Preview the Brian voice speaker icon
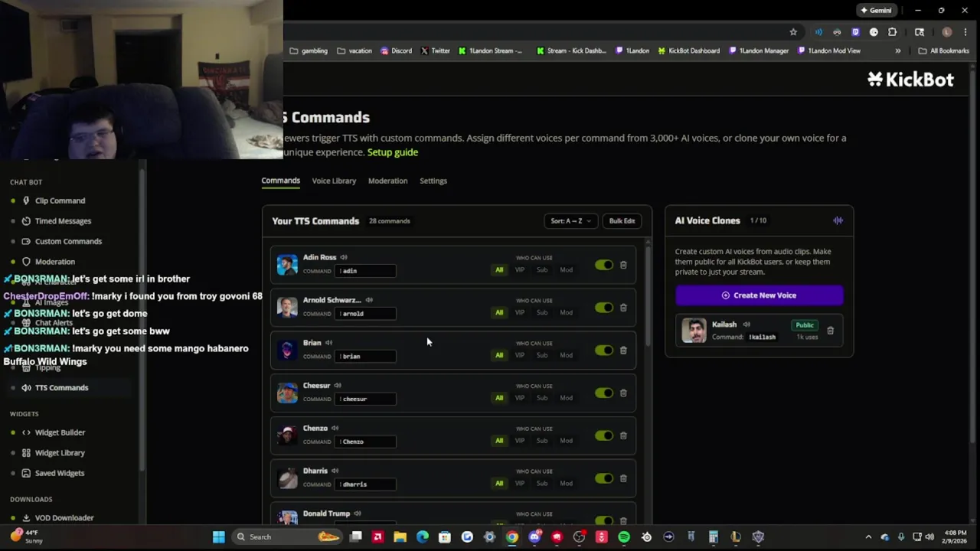980x551 pixels. click(328, 343)
